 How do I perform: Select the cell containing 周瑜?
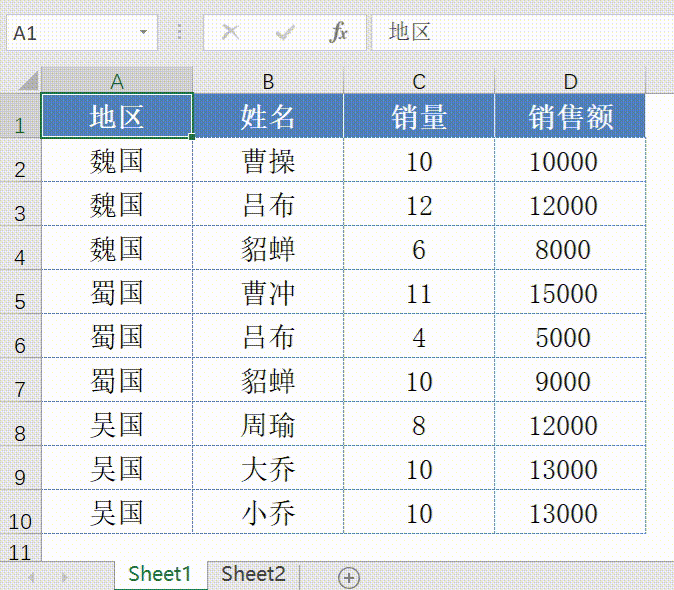point(268,425)
